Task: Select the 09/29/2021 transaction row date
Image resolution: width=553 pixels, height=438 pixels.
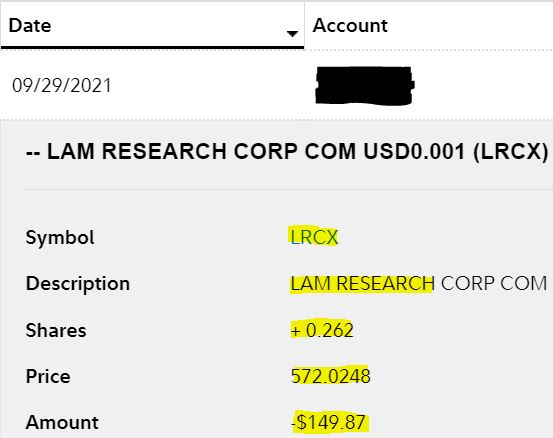Action: [61, 86]
